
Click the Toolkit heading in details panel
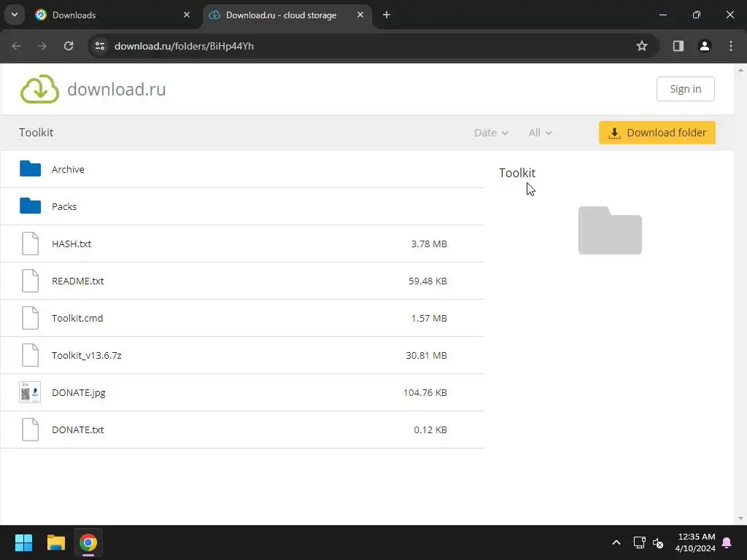(517, 172)
